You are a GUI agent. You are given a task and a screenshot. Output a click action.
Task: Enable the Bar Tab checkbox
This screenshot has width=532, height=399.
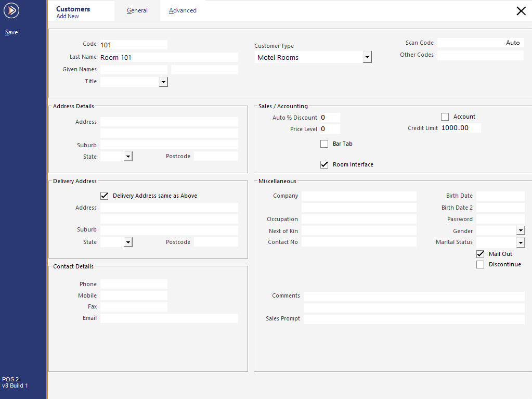(x=324, y=144)
